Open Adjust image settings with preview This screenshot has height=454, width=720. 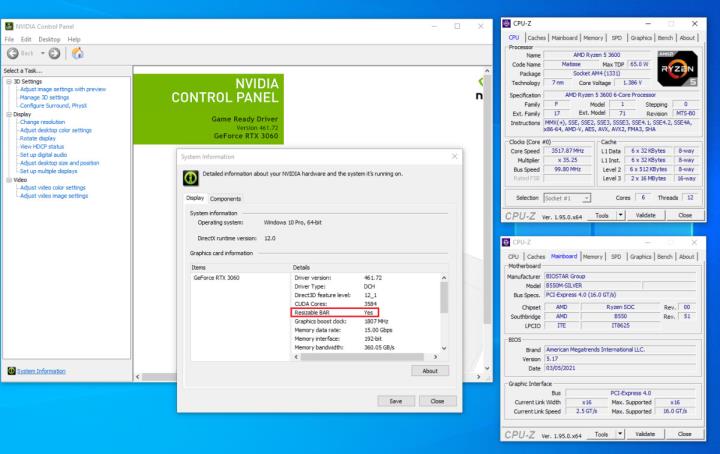click(x=63, y=89)
